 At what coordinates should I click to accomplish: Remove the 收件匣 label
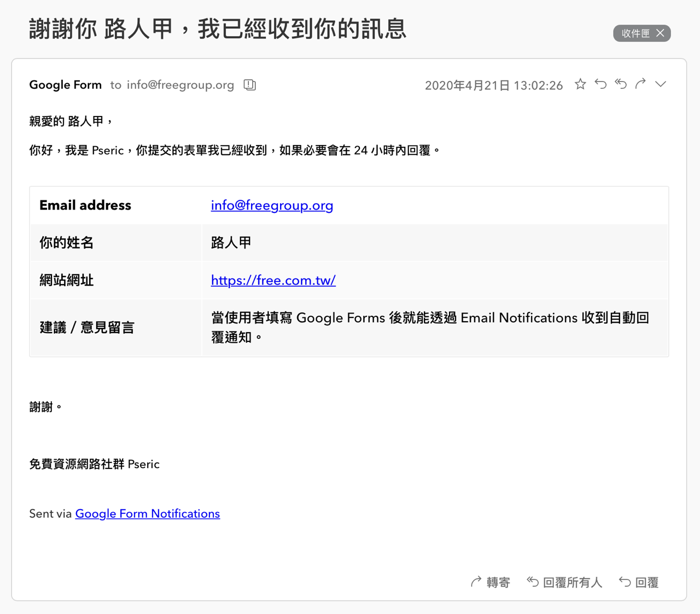pos(661,33)
